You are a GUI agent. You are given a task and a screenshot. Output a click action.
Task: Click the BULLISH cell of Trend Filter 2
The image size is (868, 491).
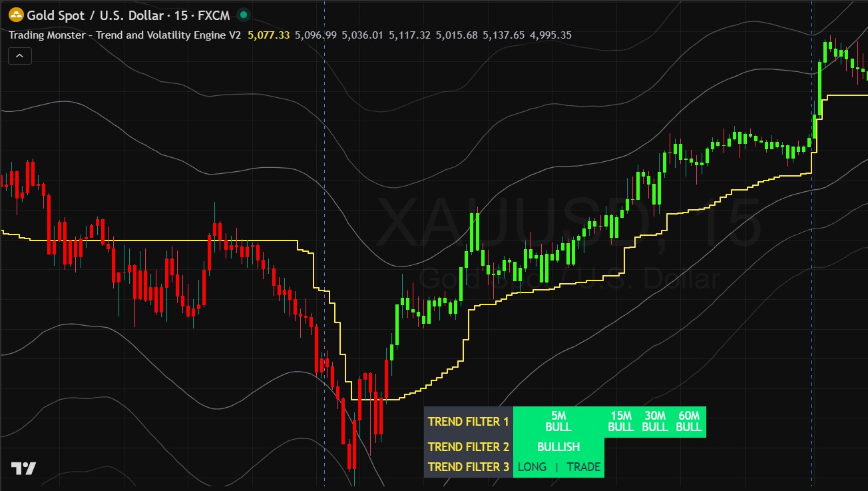(558, 447)
